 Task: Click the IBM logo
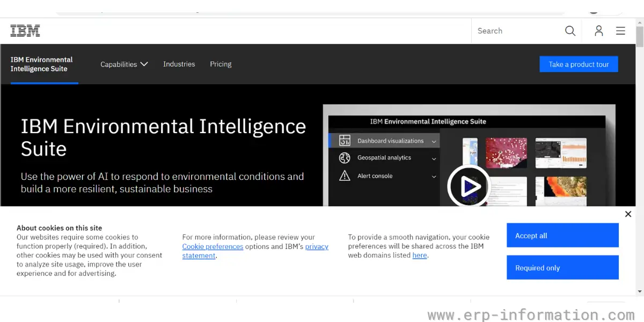[25, 31]
